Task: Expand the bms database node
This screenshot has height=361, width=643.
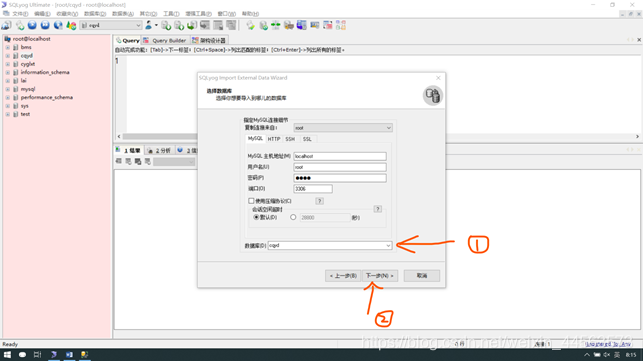Action: click(7, 47)
